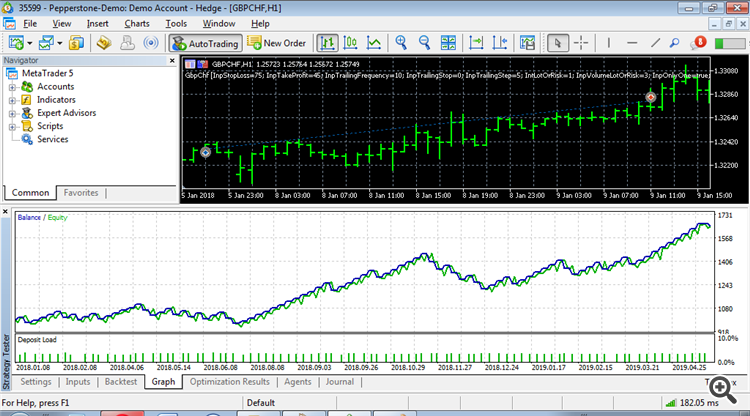Click the MetaTrader icon in menu bar
Screen dimensions: 750x416
(9, 23)
